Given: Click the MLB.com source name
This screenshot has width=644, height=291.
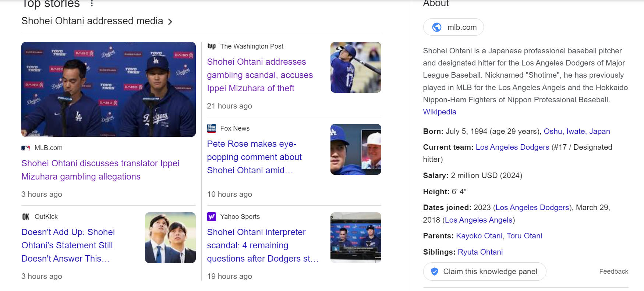Looking at the screenshot, I should point(49,148).
